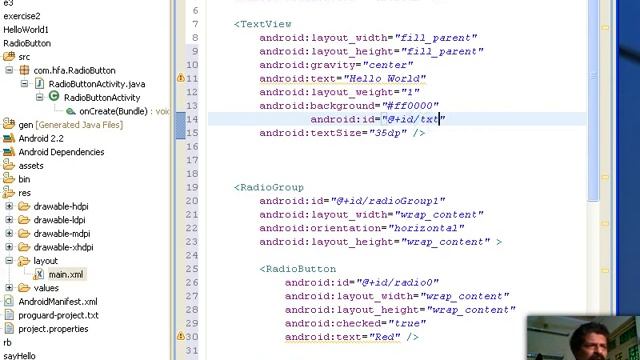This screenshot has width=640, height=360.
Task: Click the android:textSize="35dp" line
Action: tap(342, 133)
